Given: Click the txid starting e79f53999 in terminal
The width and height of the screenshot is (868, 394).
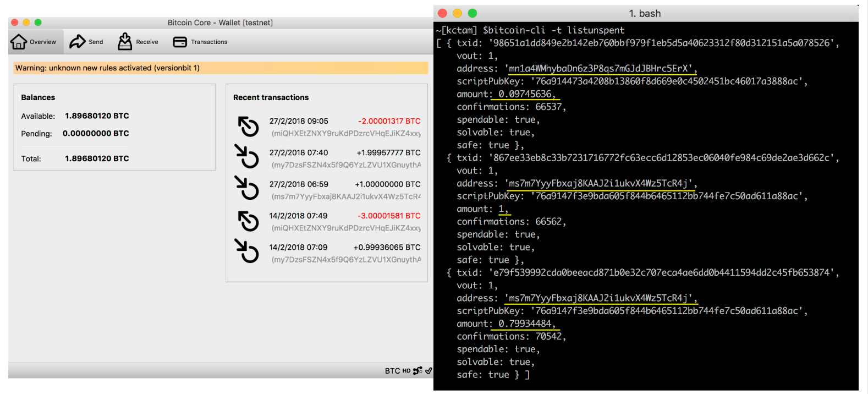Looking at the screenshot, I should point(661,272).
